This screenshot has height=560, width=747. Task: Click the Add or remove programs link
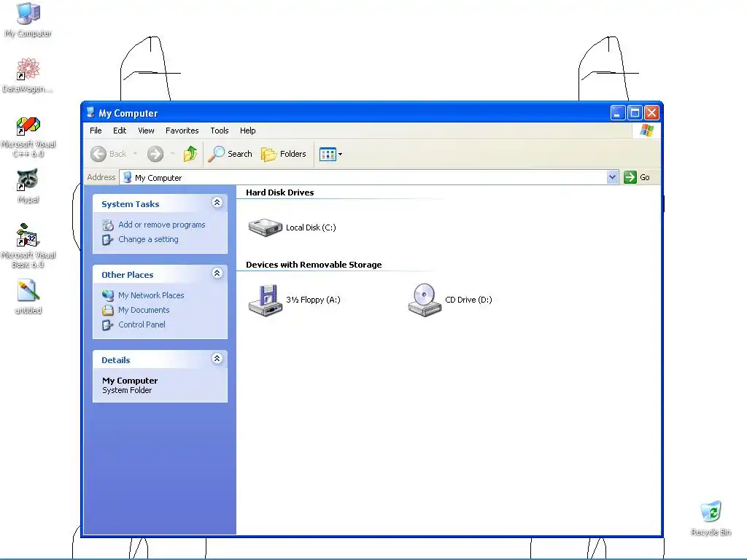coord(162,225)
